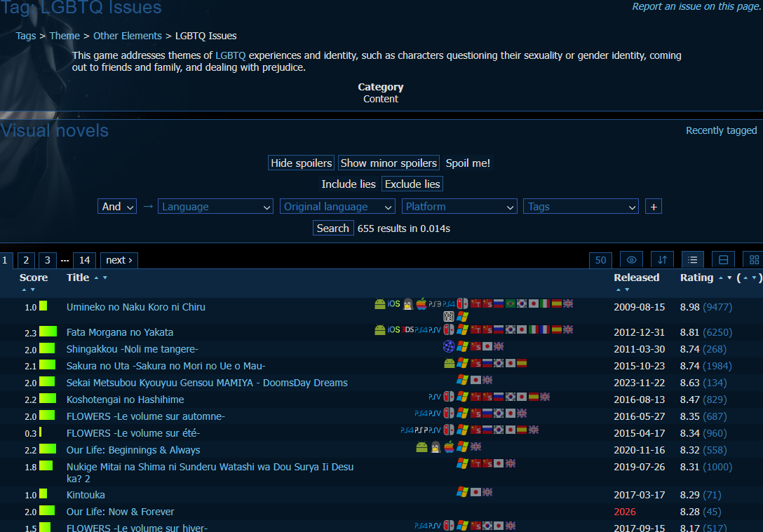This screenshot has width=763, height=532.
Task: Go to page 3 of results
Action: (x=47, y=260)
